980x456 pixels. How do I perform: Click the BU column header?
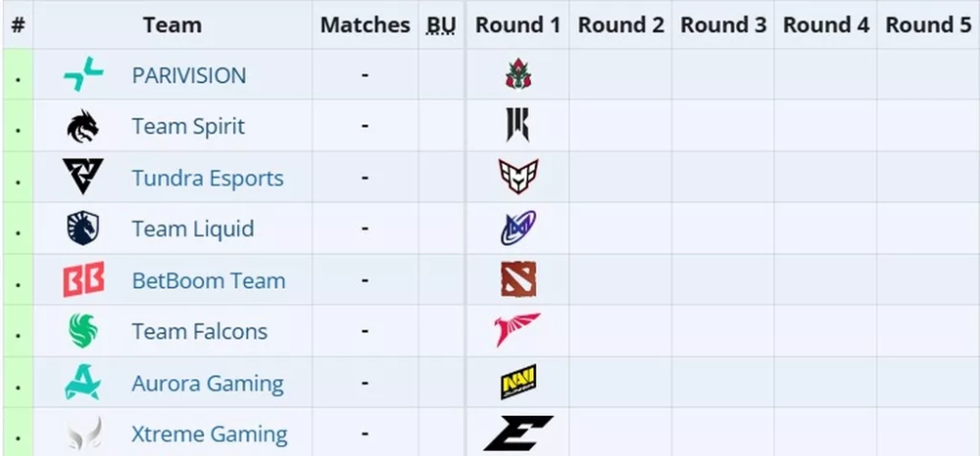tap(441, 25)
